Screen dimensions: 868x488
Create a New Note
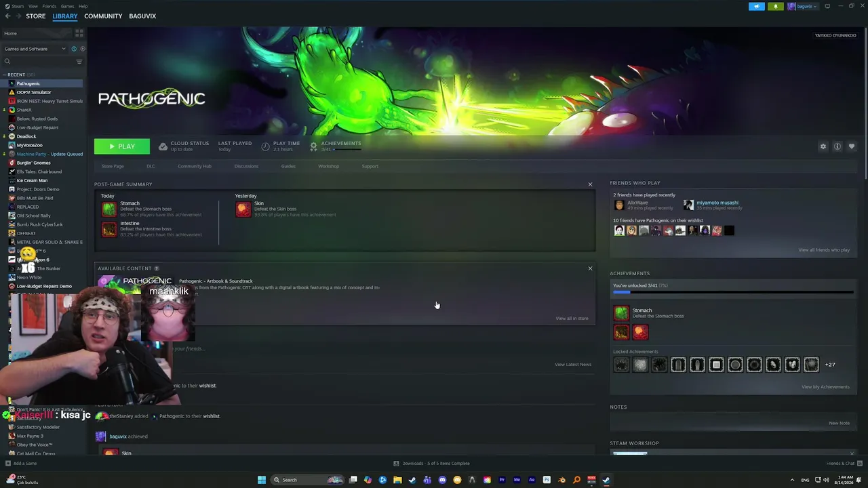(839, 423)
